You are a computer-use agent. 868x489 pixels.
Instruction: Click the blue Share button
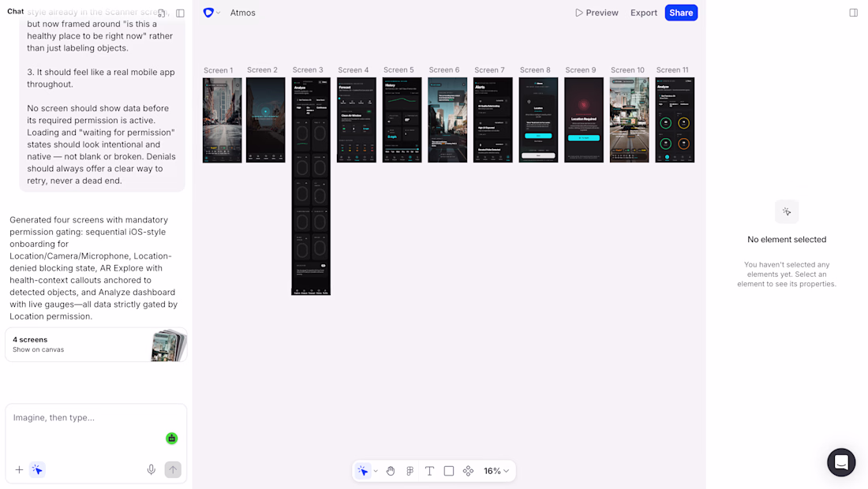coord(681,13)
